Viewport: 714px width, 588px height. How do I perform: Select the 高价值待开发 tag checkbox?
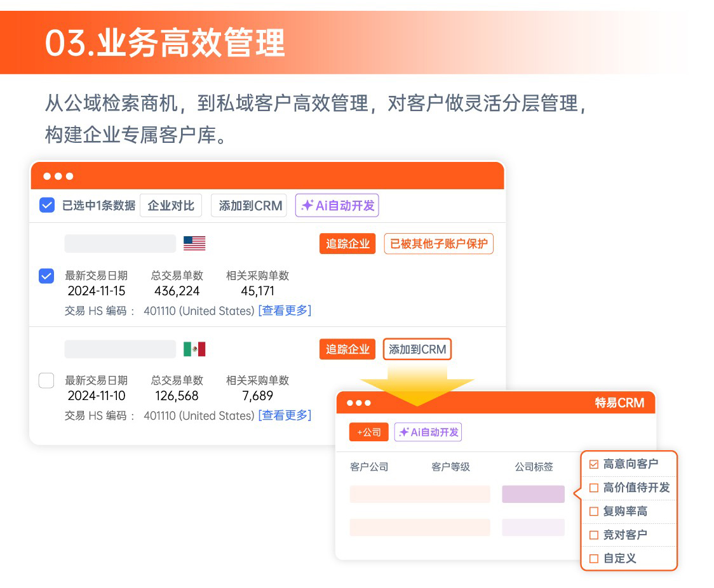click(594, 488)
